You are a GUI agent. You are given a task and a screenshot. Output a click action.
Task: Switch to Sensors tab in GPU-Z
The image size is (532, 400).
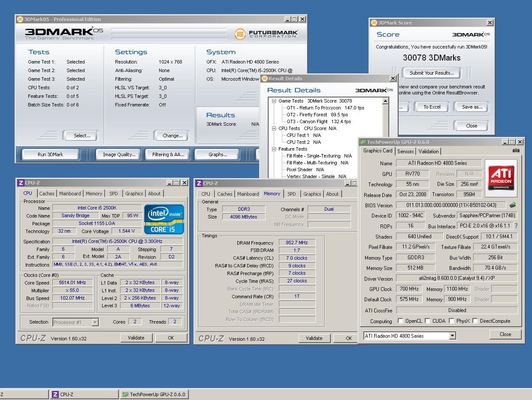click(x=405, y=152)
